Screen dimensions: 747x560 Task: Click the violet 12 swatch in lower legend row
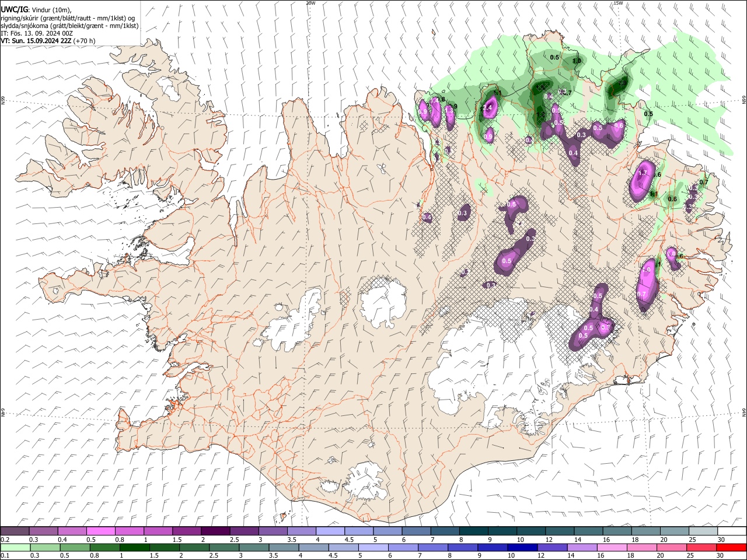pyautogui.click(x=552, y=547)
